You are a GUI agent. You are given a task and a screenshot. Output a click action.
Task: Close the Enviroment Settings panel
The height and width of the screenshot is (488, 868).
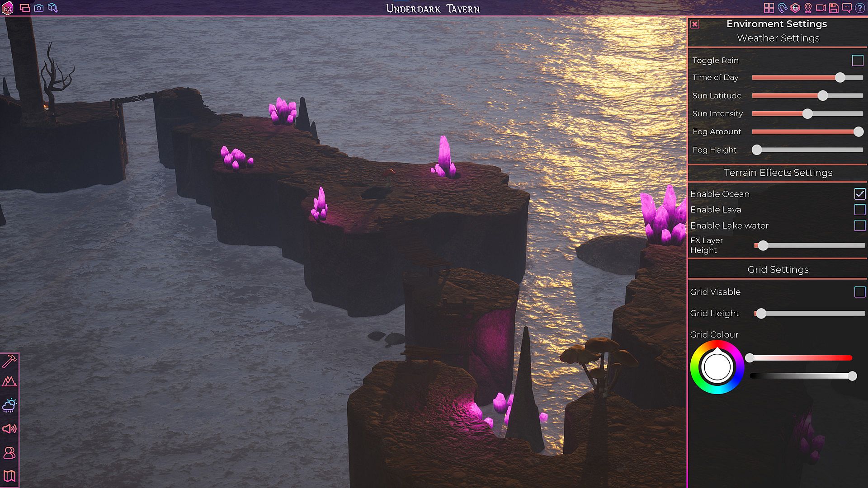point(695,24)
